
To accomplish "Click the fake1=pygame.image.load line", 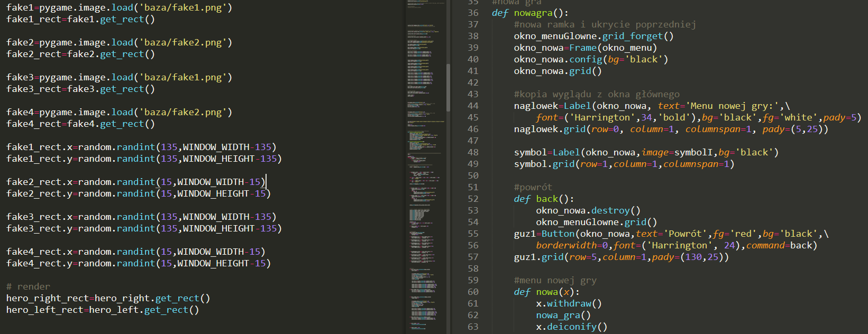I will coord(118,7).
